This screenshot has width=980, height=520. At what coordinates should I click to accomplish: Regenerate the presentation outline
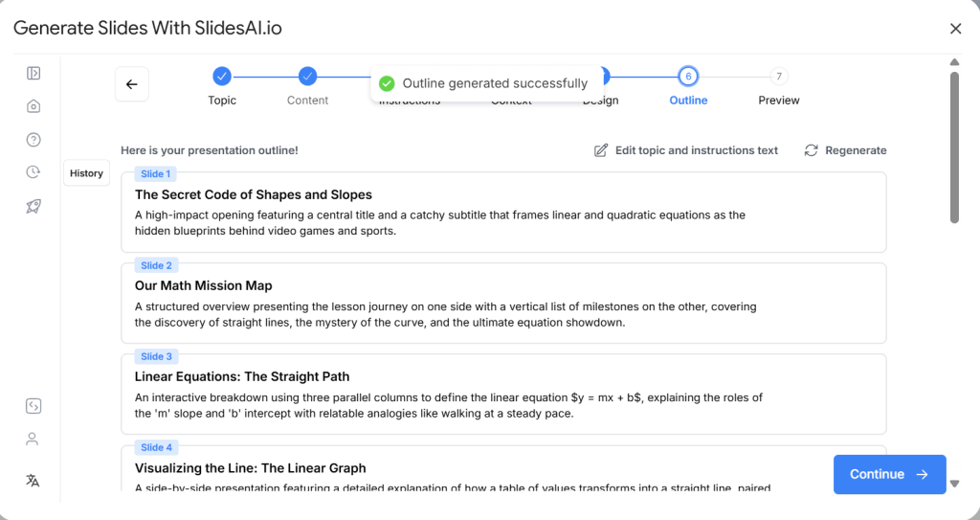845,150
